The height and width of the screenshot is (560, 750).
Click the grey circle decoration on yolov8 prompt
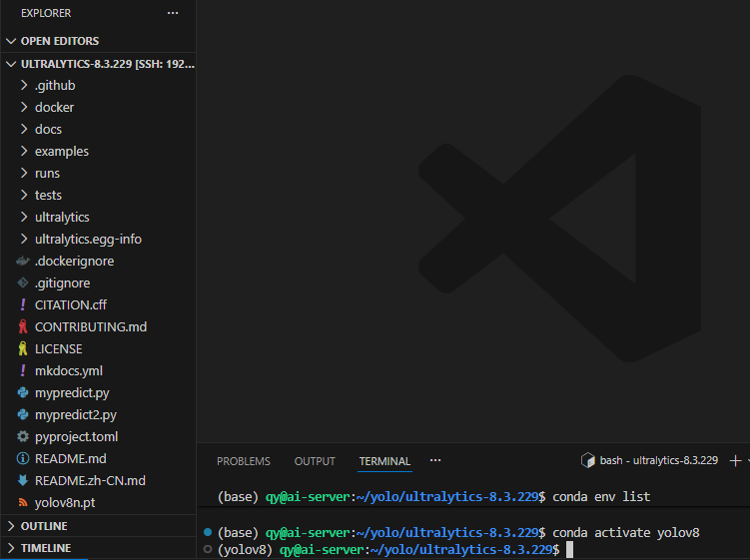[208, 549]
